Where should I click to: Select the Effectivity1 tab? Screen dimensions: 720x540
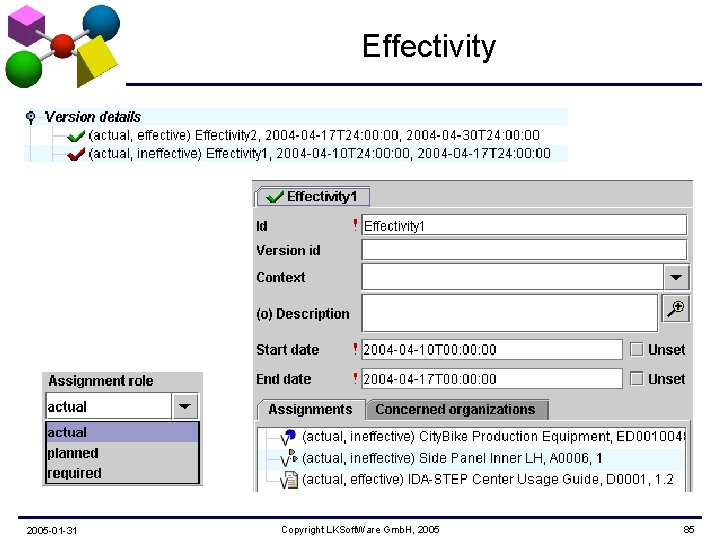[x=313, y=197]
